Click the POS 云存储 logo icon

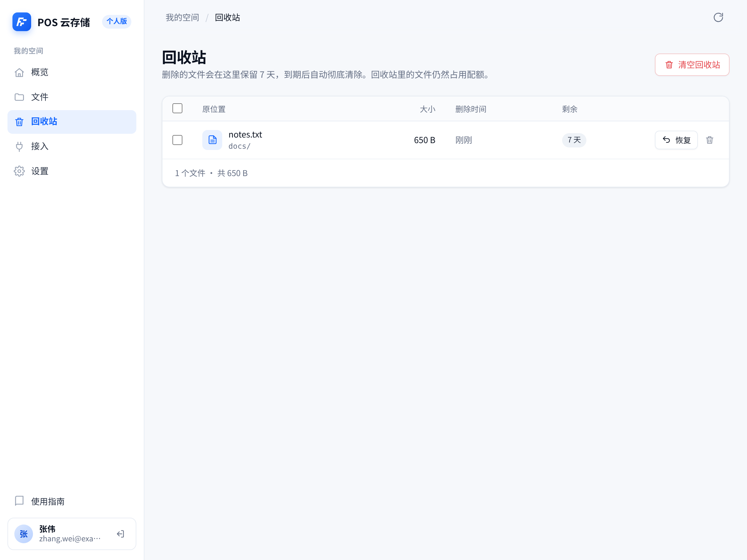click(x=21, y=22)
